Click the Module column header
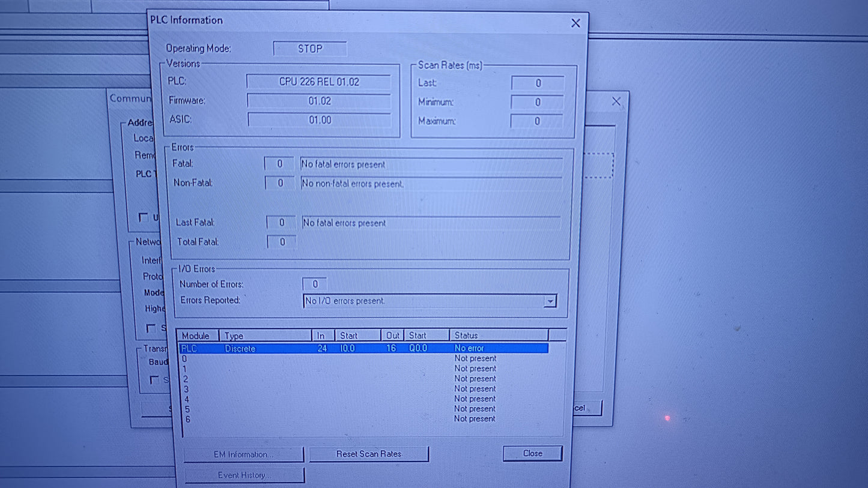The width and height of the screenshot is (868, 488). point(197,335)
